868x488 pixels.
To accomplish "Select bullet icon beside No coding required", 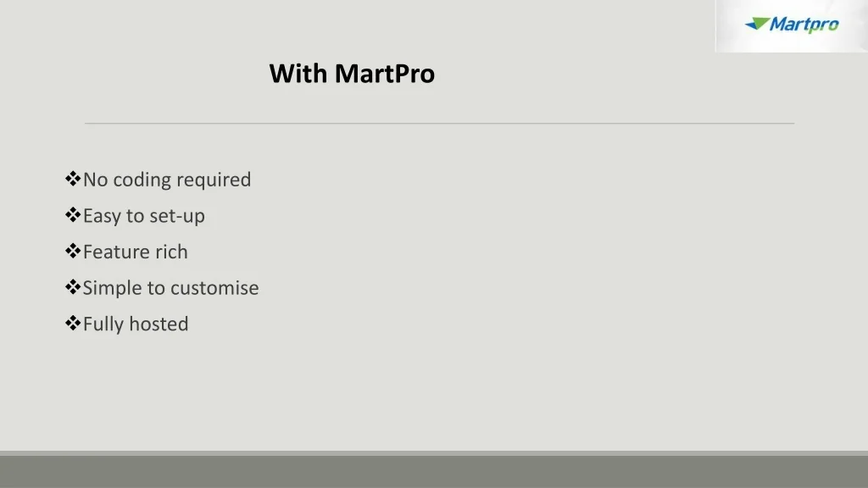I will tap(72, 179).
